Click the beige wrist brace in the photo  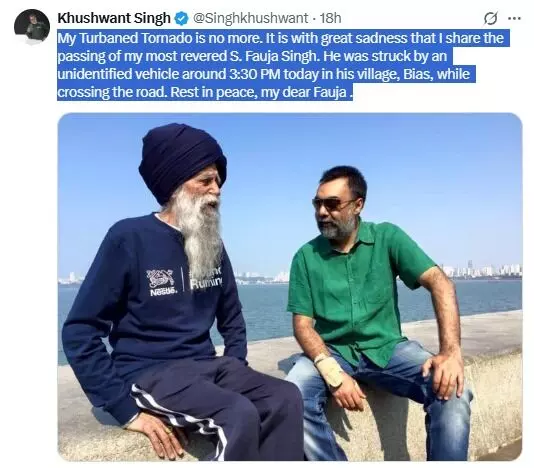click(330, 370)
